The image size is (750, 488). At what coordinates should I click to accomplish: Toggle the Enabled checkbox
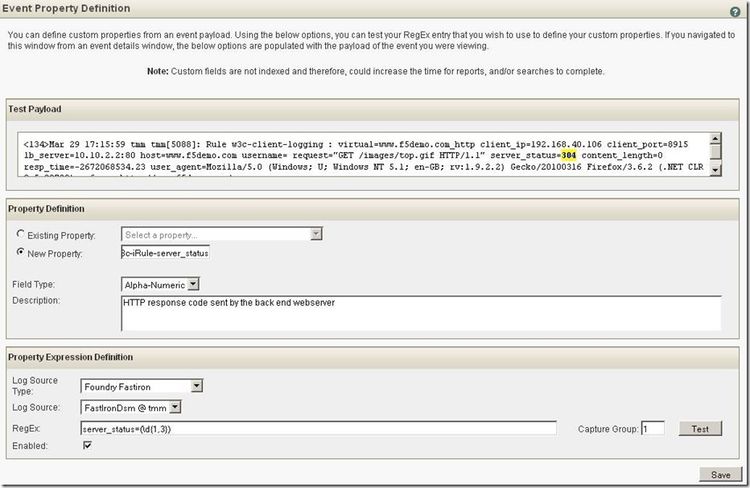pyautogui.click(x=88, y=445)
